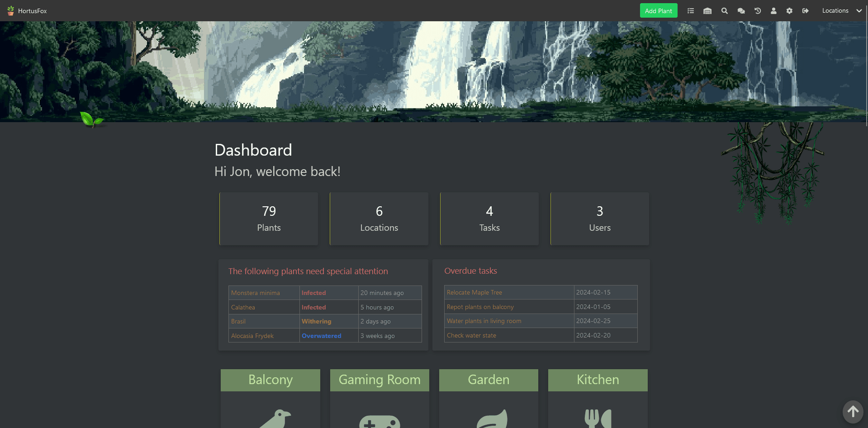This screenshot has width=868, height=428.
Task: Open the chat messages icon
Action: [741, 10]
